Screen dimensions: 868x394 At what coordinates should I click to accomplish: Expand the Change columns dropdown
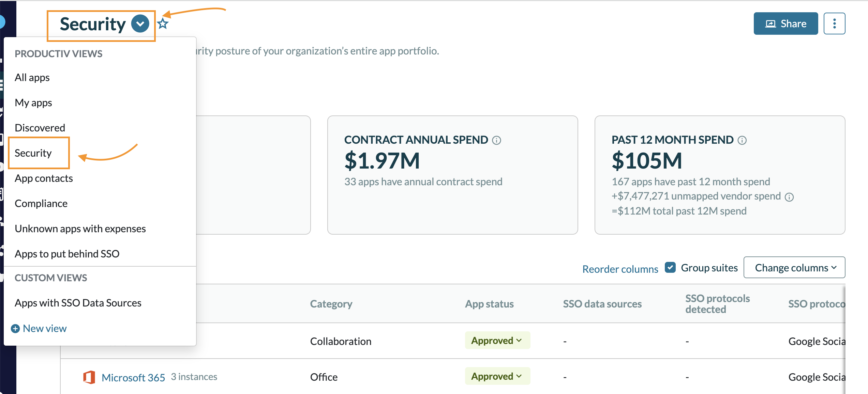pyautogui.click(x=794, y=268)
